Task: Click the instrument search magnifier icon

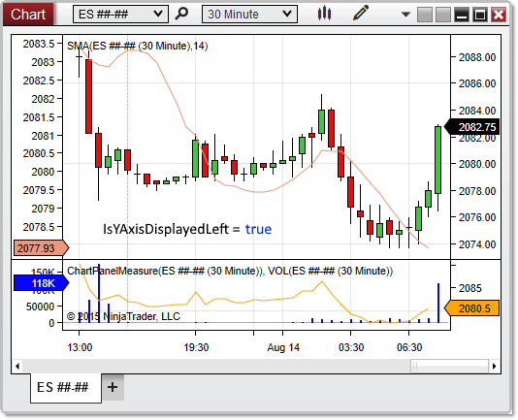Action: [x=181, y=14]
